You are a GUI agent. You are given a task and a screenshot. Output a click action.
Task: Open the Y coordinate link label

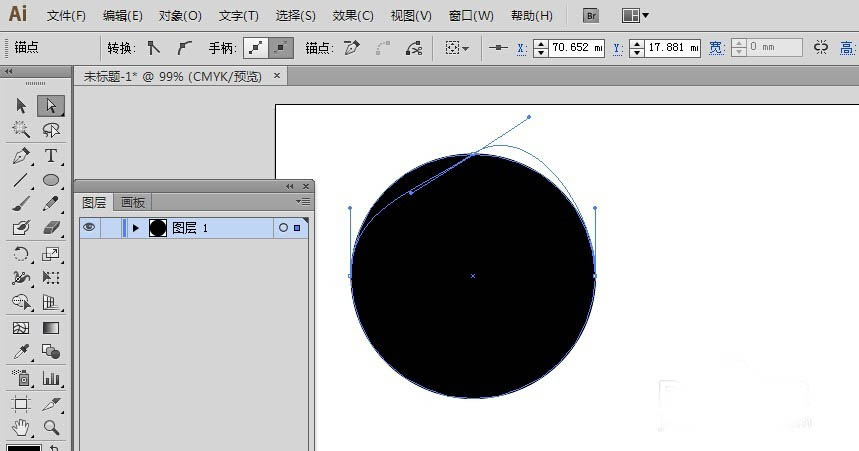click(x=618, y=48)
